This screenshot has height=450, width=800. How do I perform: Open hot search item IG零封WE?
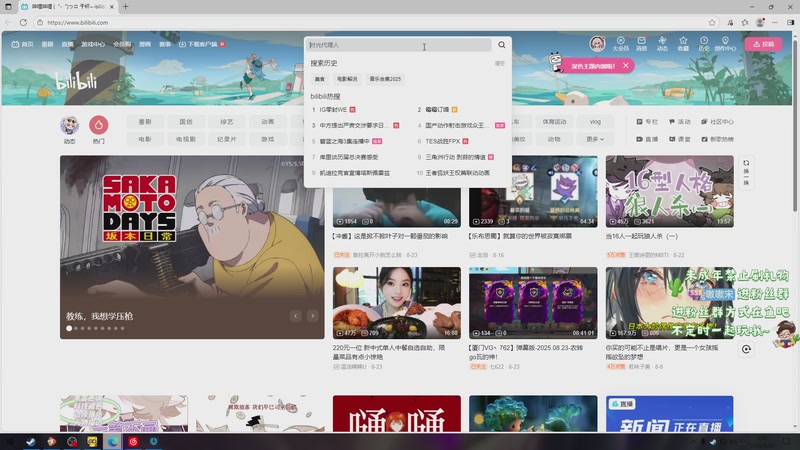coord(333,110)
